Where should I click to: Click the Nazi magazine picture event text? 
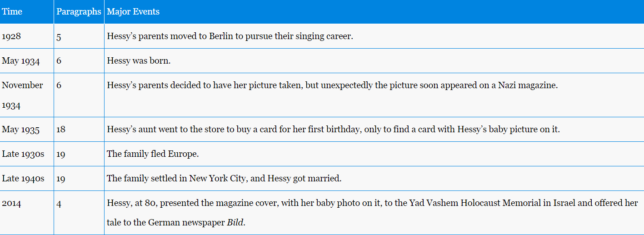[x=332, y=85]
